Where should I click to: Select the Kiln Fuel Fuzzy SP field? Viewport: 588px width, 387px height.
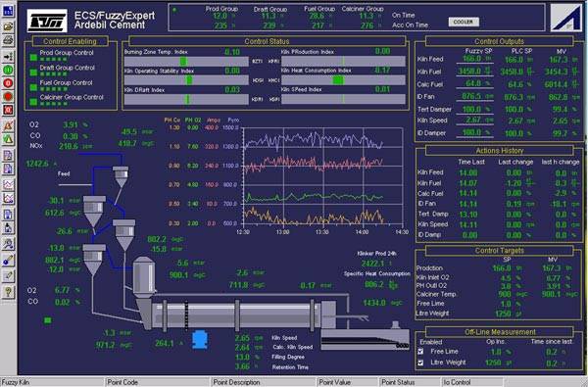(x=474, y=72)
